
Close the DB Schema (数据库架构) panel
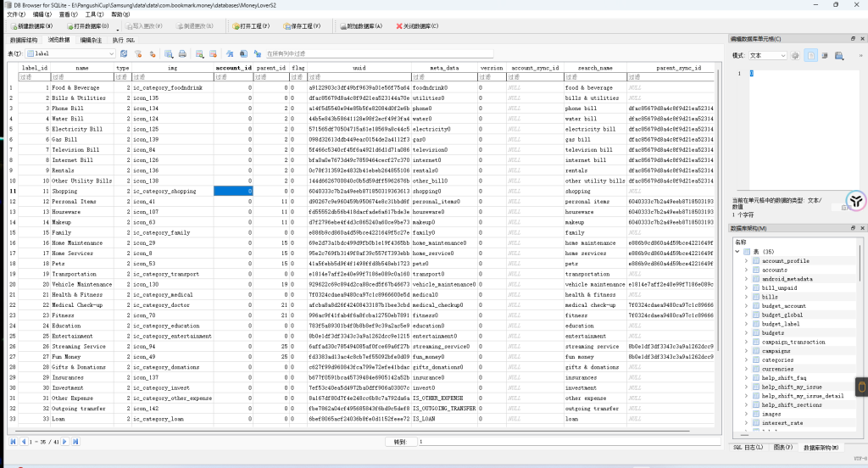point(862,228)
